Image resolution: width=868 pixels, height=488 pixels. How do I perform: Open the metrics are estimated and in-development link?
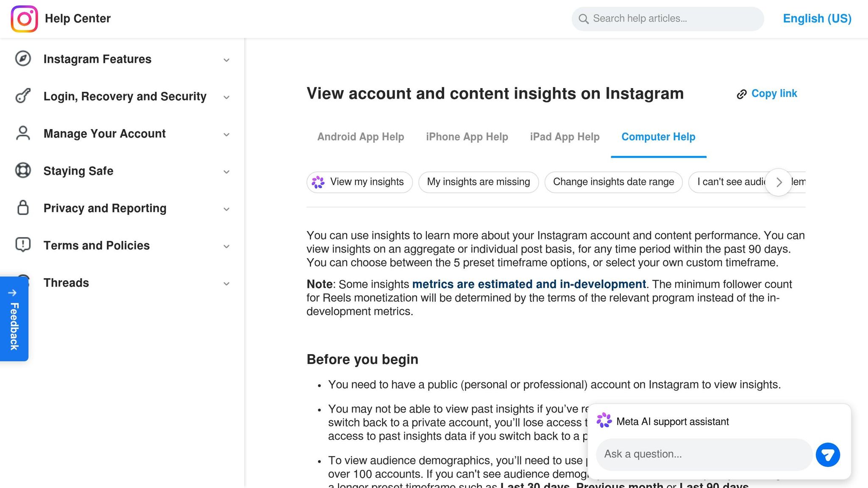point(529,284)
